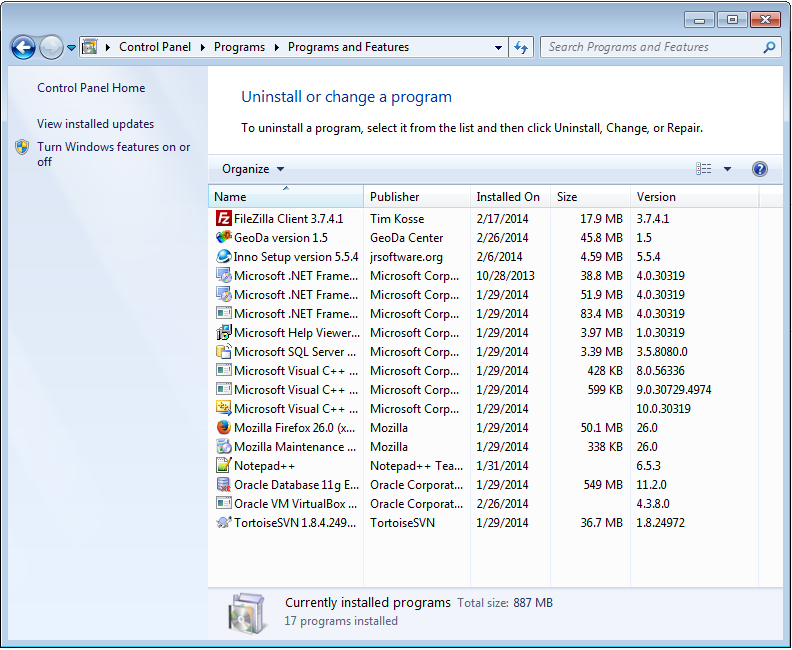Click the Oracle Database 11g icon
This screenshot has width=792, height=650.
[223, 485]
